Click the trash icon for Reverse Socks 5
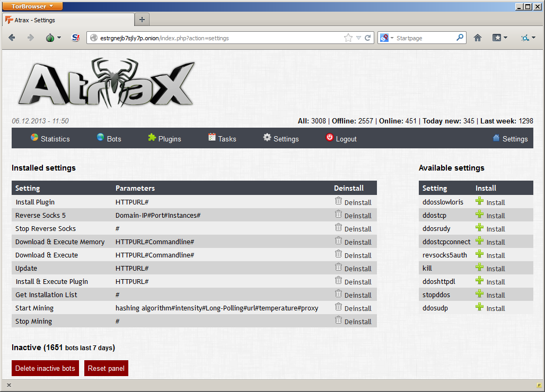Viewport: 545px width, 392px height. tap(338, 214)
